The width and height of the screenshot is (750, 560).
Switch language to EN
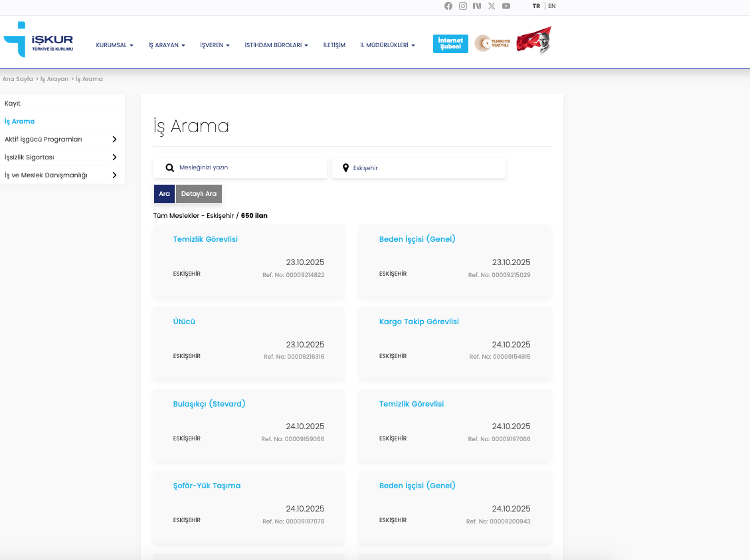(x=552, y=6)
